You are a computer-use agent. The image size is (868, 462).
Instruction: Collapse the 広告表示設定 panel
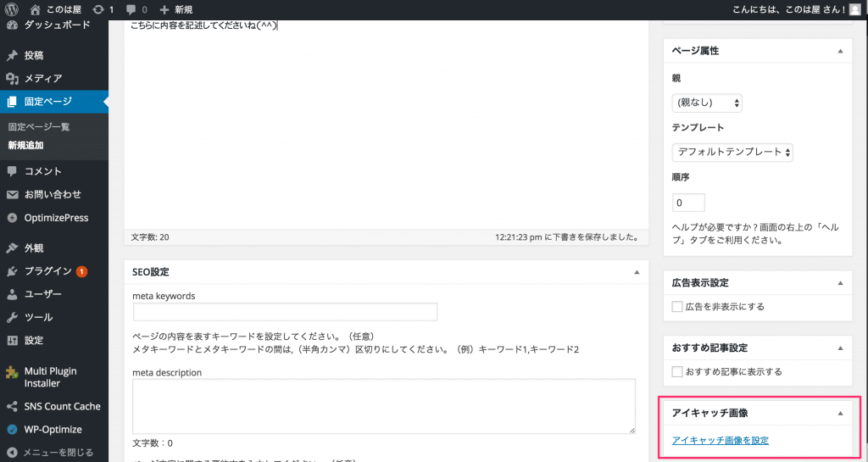tap(840, 283)
